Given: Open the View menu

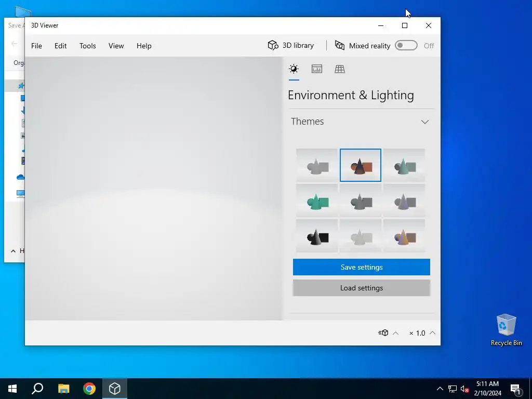Looking at the screenshot, I should click(116, 46).
